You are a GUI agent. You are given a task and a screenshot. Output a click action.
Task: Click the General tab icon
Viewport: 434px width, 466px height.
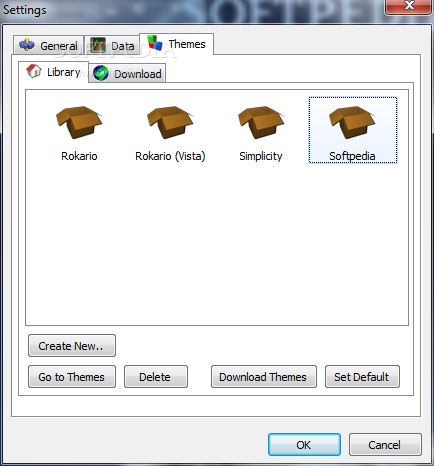[x=27, y=45]
